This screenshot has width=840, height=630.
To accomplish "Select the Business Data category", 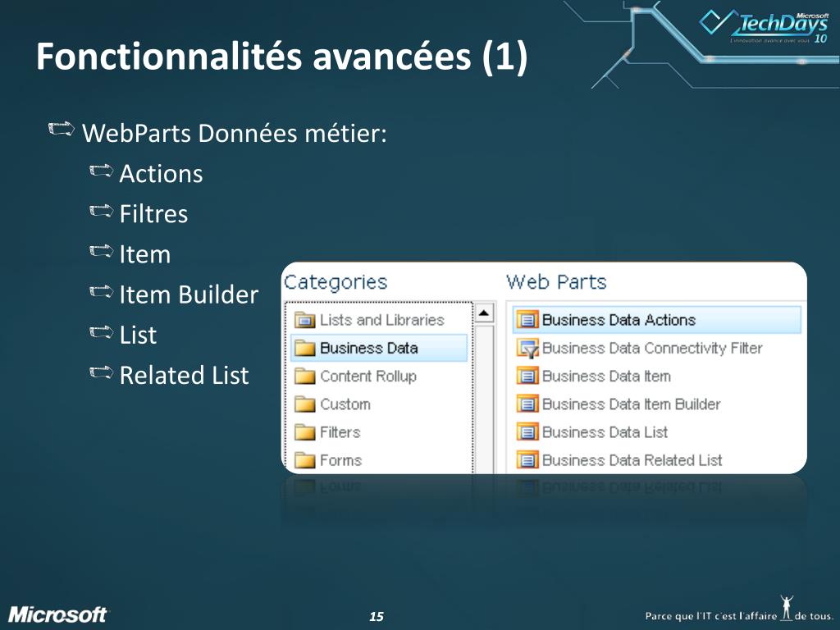I will coord(379,348).
